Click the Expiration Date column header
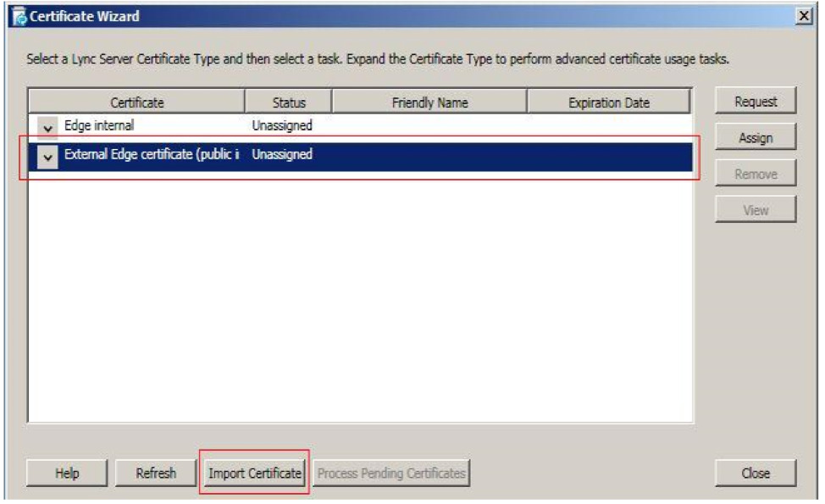This screenshot has height=504, width=825. (609, 102)
